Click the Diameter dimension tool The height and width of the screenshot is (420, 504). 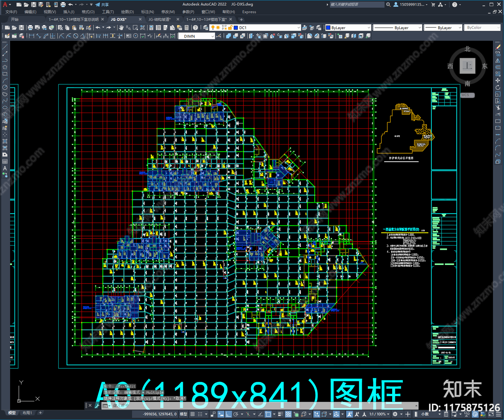click(76, 36)
